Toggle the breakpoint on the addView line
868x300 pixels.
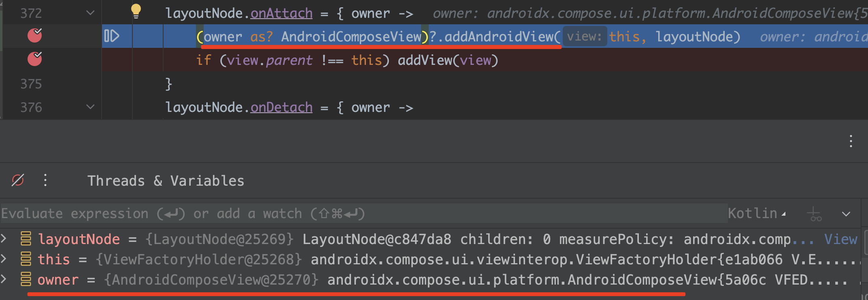coord(35,59)
